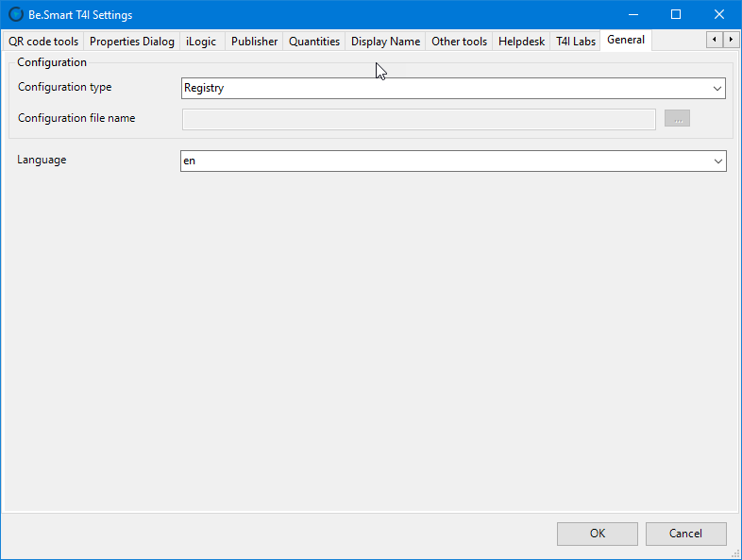The image size is (742, 560).
Task: Open the Configuration type dropdown
Action: pyautogui.click(x=717, y=89)
